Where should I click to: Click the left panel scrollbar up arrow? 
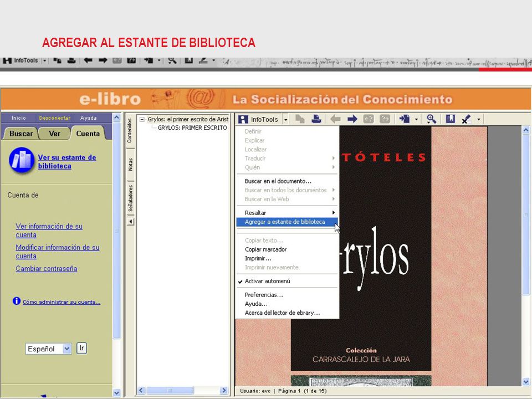(116, 117)
